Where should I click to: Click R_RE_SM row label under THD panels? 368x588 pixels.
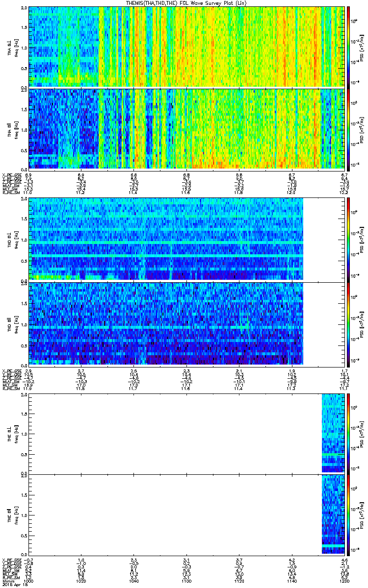[11, 389]
